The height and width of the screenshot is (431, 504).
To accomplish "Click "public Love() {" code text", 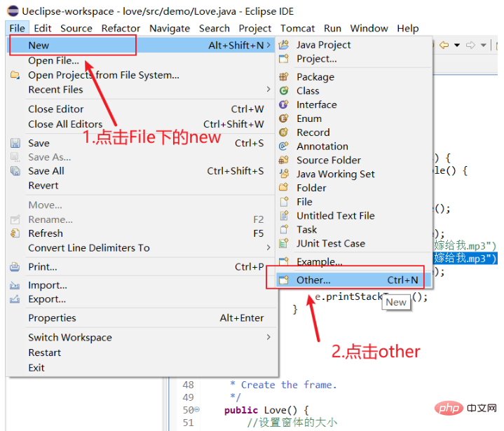I will 266,410.
